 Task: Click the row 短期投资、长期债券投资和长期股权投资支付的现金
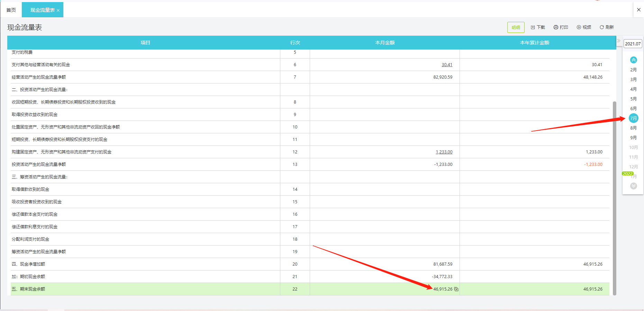310,140
